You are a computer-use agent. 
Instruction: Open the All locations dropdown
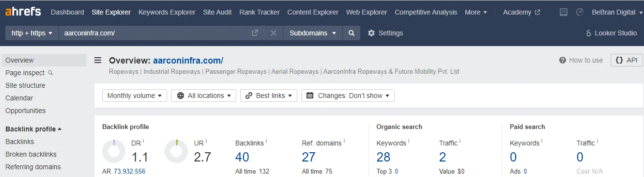tap(203, 96)
